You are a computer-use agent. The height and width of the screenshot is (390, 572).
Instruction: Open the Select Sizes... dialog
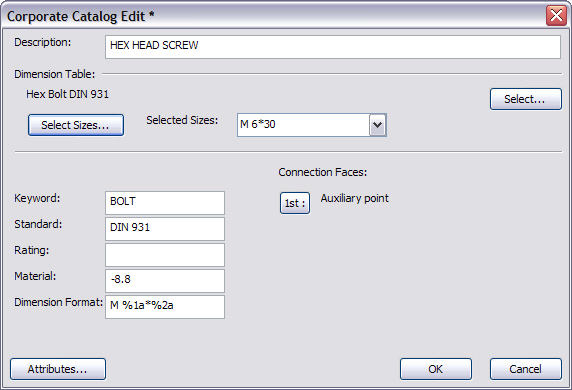pos(76,125)
